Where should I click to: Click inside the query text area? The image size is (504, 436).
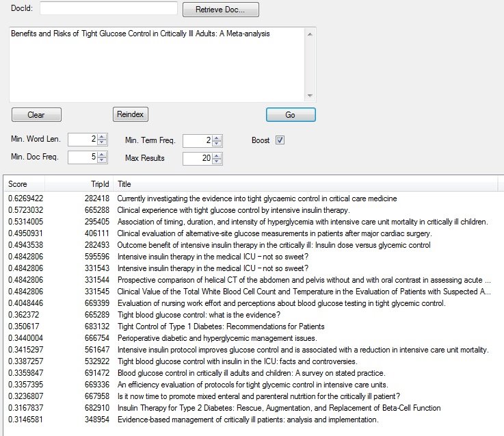pos(156,65)
